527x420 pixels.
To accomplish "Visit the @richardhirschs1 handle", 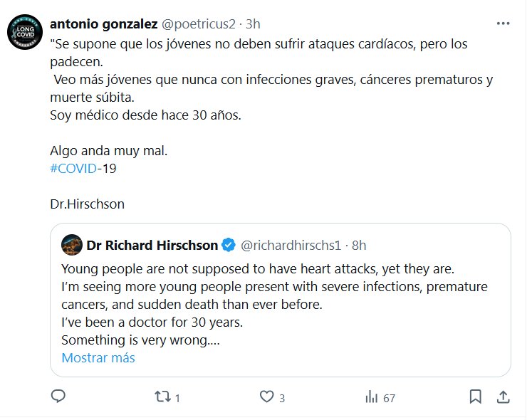I will pyautogui.click(x=291, y=246).
